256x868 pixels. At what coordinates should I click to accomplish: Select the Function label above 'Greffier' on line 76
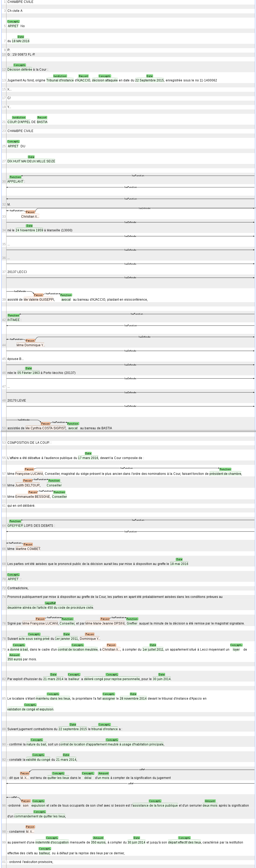pos(132,619)
